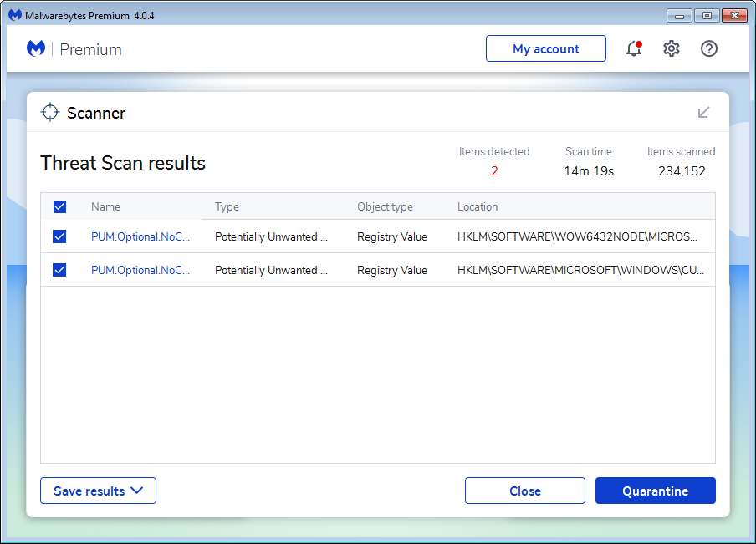Image resolution: width=756 pixels, height=544 pixels.
Task: Uncheck the second PUM.Optional detection row
Action: [59, 270]
